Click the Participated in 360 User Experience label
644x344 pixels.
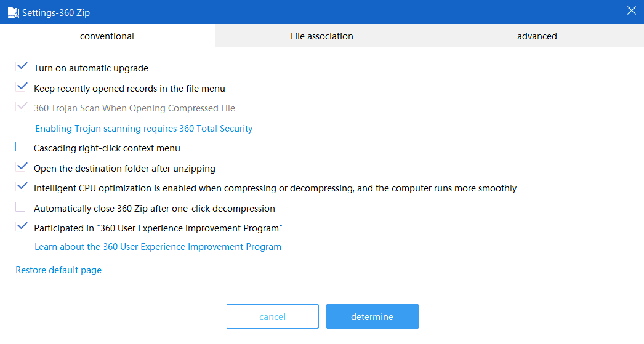point(158,228)
